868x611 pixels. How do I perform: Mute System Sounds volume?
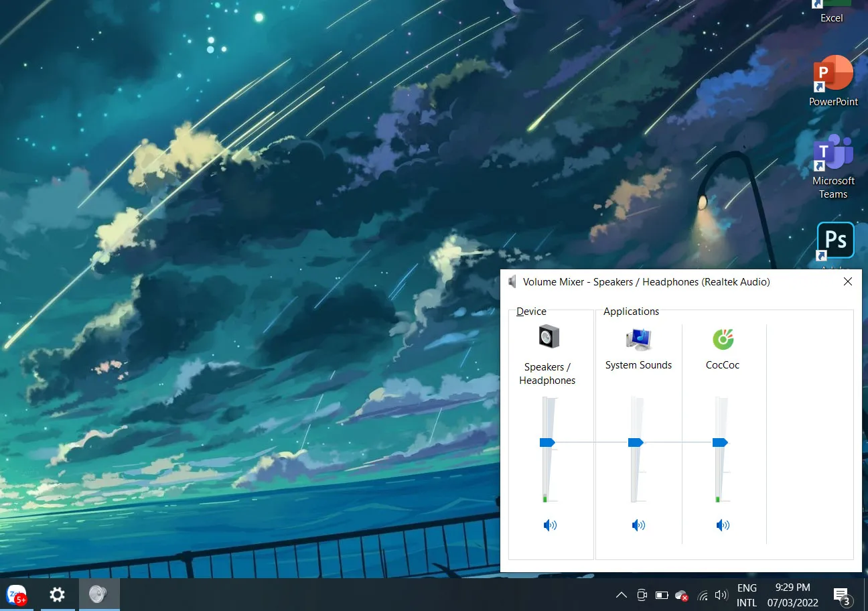pos(638,525)
